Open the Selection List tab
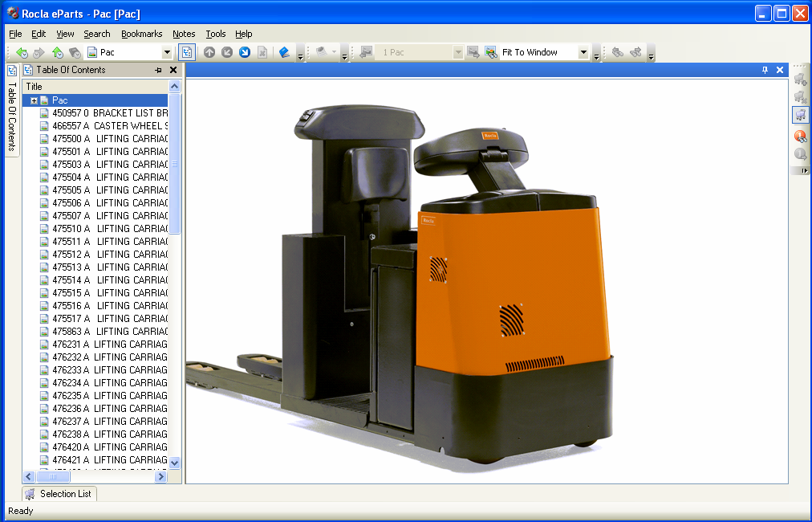Image resolution: width=812 pixels, height=522 pixels. click(x=59, y=494)
